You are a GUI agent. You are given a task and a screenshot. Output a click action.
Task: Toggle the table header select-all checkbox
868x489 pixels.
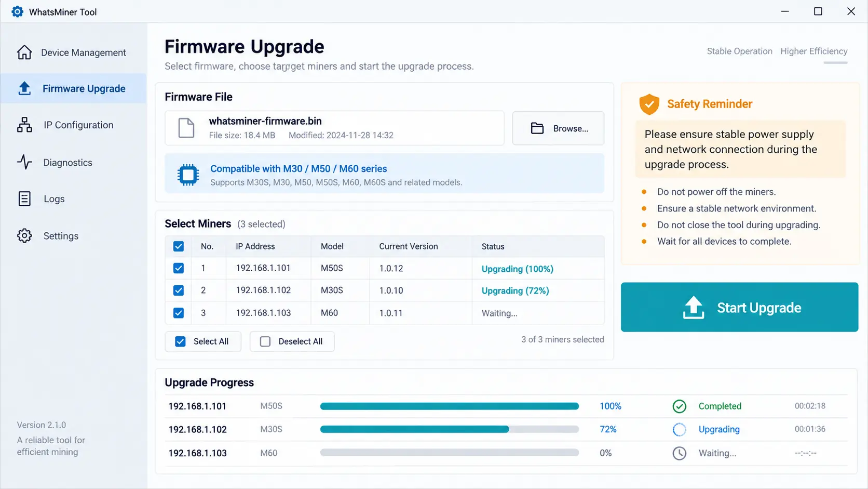click(x=179, y=246)
